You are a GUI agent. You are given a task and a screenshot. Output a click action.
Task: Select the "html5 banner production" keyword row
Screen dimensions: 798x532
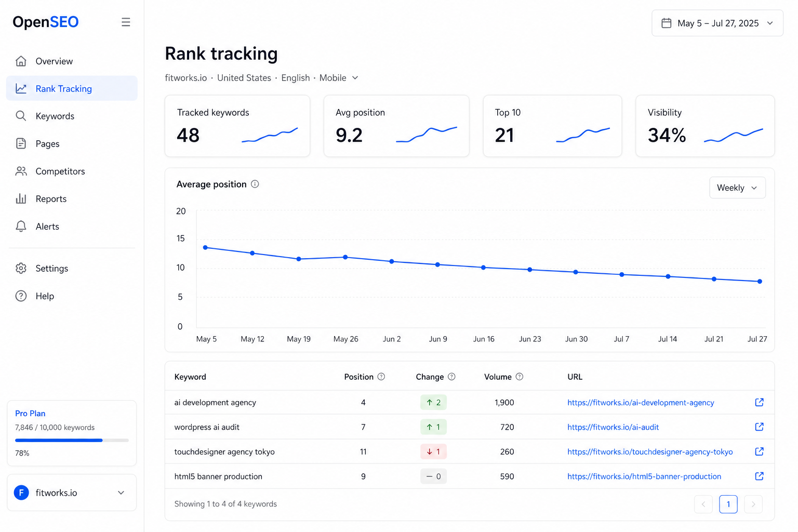470,476
